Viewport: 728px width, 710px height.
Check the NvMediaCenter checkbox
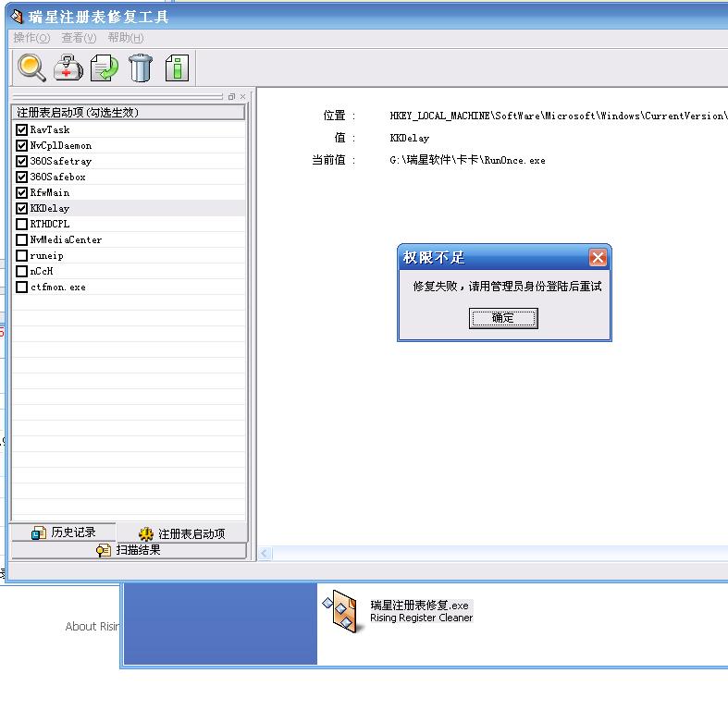click(x=21, y=240)
